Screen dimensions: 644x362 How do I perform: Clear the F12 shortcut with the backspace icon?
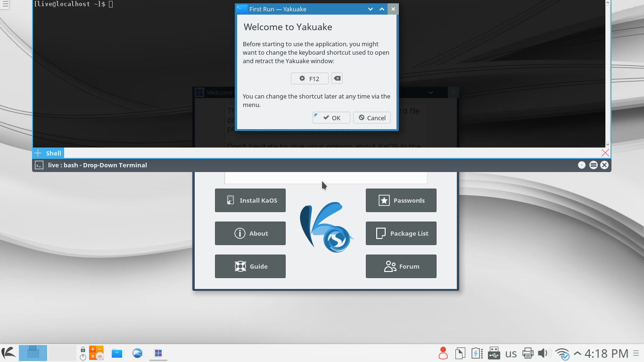[337, 78]
